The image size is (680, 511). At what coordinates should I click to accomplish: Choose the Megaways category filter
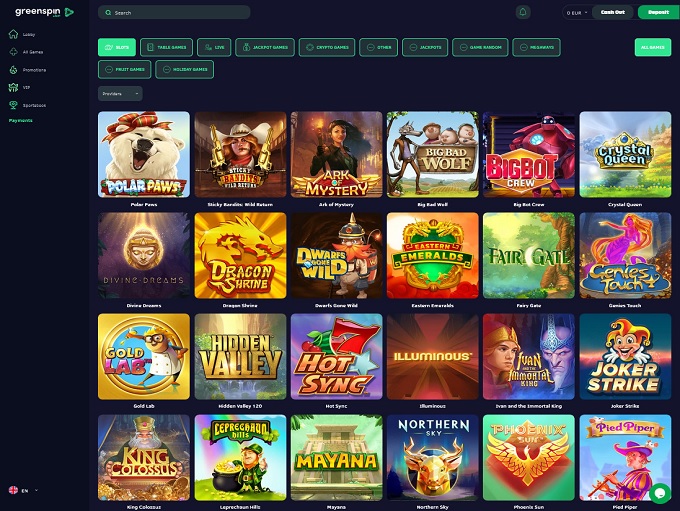point(536,47)
